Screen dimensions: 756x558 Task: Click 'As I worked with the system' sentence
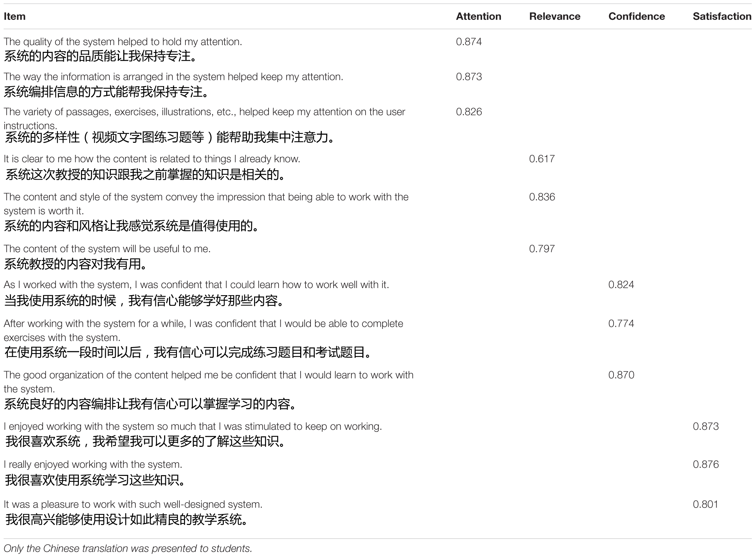(x=196, y=285)
